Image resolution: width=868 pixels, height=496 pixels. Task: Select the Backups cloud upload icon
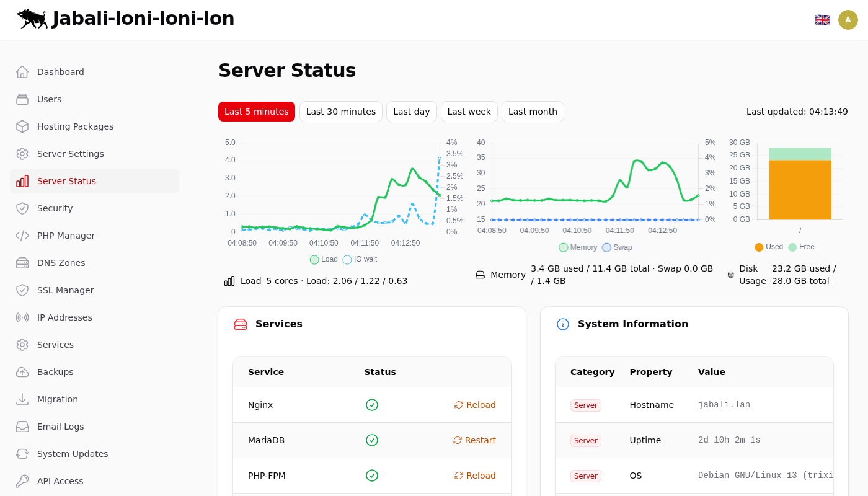[x=22, y=372]
